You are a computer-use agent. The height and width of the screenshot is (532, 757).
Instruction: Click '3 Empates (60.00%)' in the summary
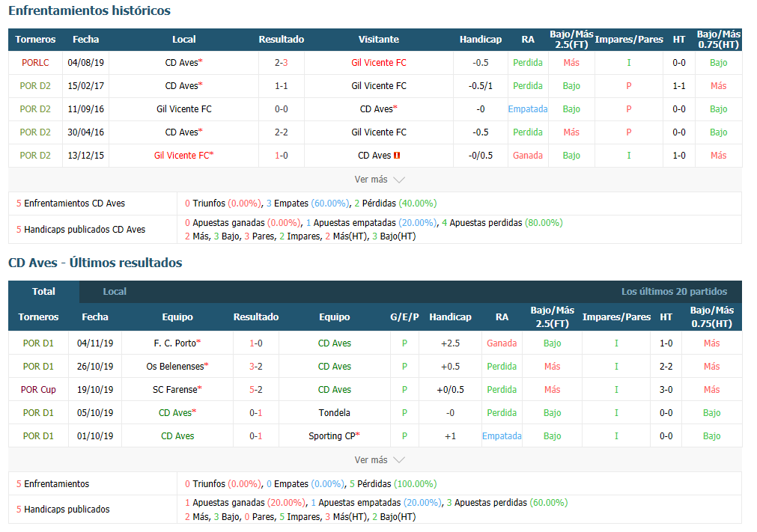307,204
